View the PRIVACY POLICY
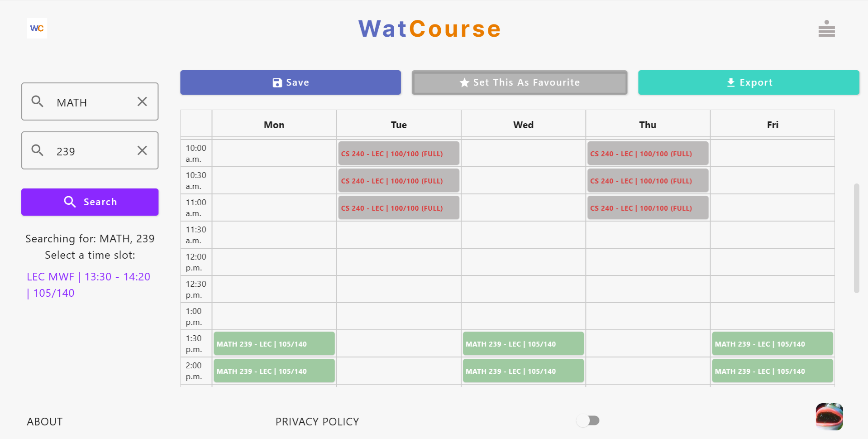This screenshot has height=439, width=868. 317,421
